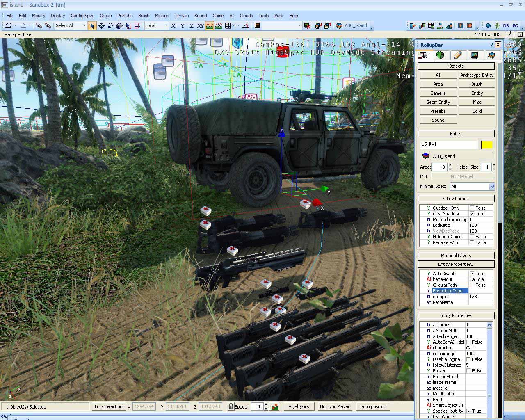525x420 pixels.
Task: Click the Select terrain tool icon
Action: [128, 25]
